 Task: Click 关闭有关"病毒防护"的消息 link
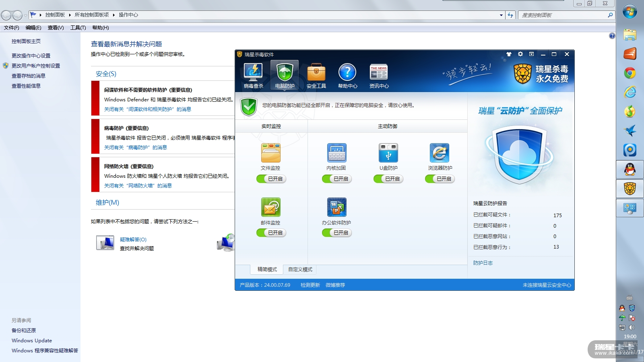point(136,147)
